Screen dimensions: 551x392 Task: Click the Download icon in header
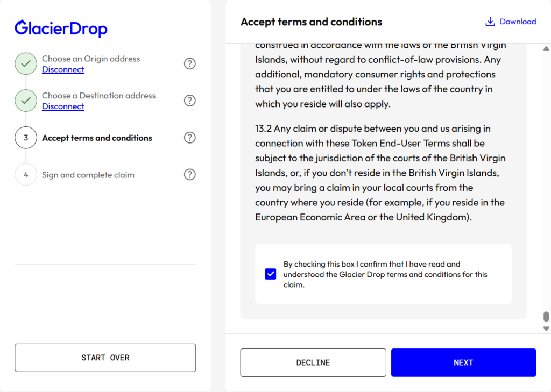pos(490,22)
